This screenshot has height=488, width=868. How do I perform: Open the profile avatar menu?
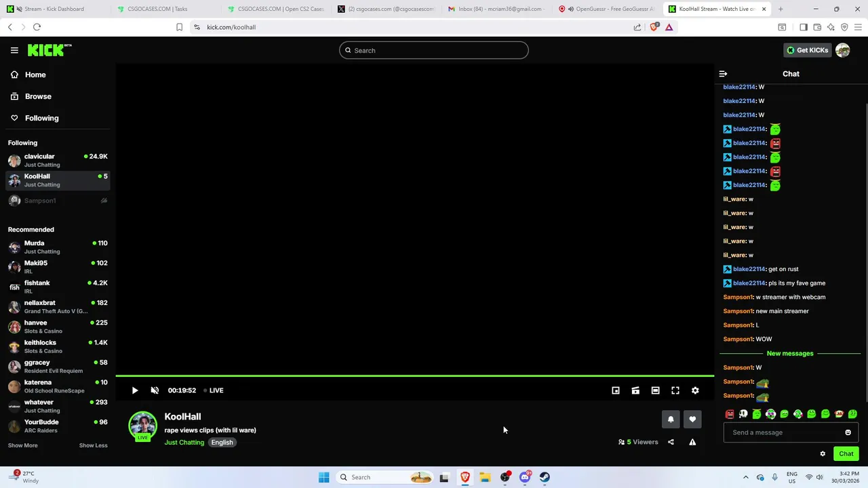pyautogui.click(x=843, y=50)
